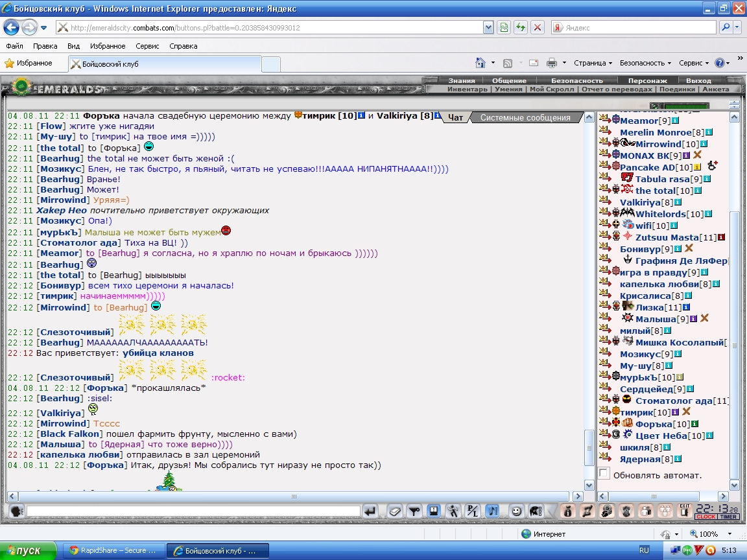Click the search magnifier button next to Яндекс box
The image size is (747, 560).
pyautogui.click(x=726, y=28)
